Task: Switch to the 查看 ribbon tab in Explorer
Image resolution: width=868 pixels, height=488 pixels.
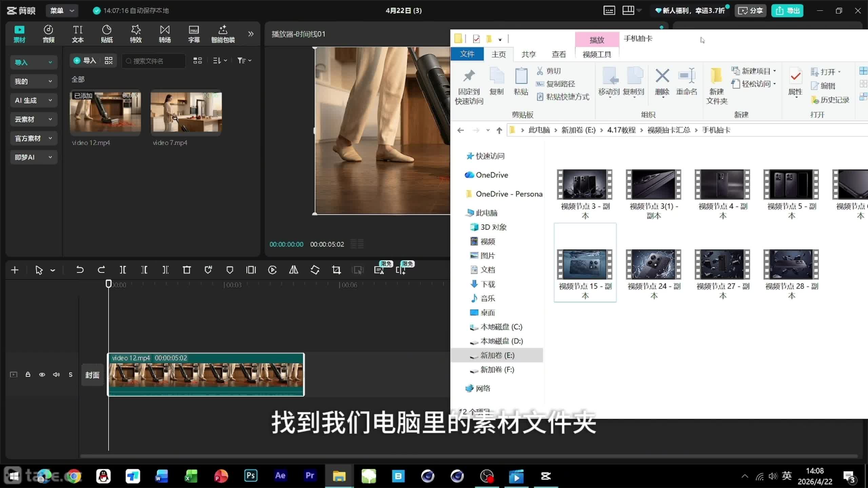Action: click(x=558, y=54)
